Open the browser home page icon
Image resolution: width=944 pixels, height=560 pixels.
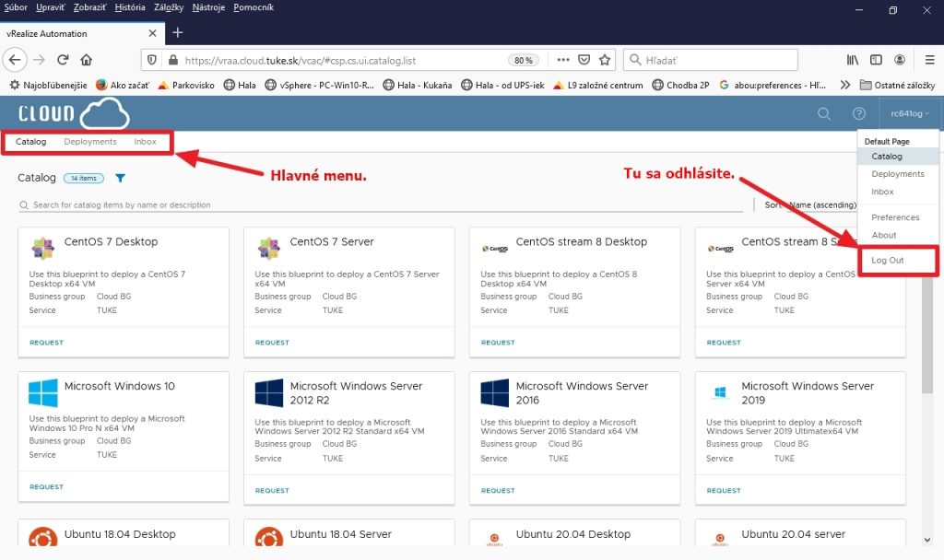pyautogui.click(x=86, y=60)
